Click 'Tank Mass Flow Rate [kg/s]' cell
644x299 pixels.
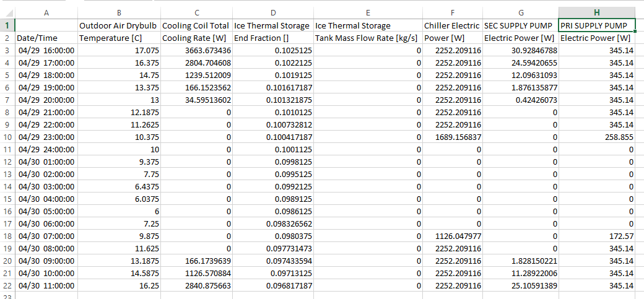368,38
